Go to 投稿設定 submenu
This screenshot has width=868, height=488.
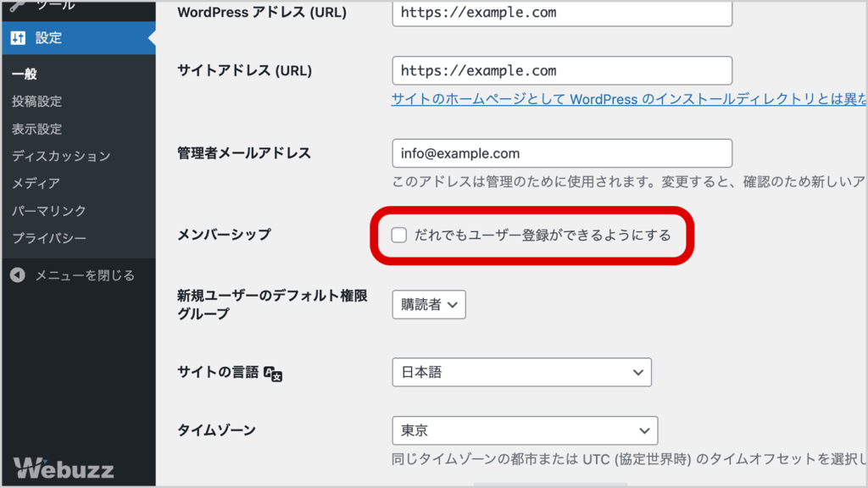[37, 102]
